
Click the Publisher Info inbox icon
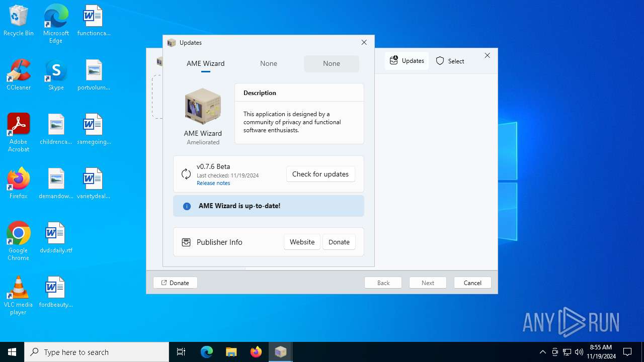[x=186, y=242]
